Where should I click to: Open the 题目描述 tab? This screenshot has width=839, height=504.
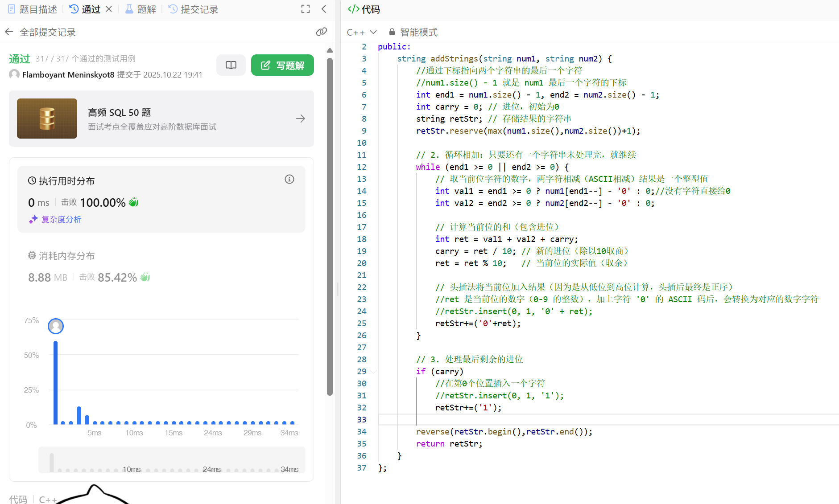click(33, 9)
